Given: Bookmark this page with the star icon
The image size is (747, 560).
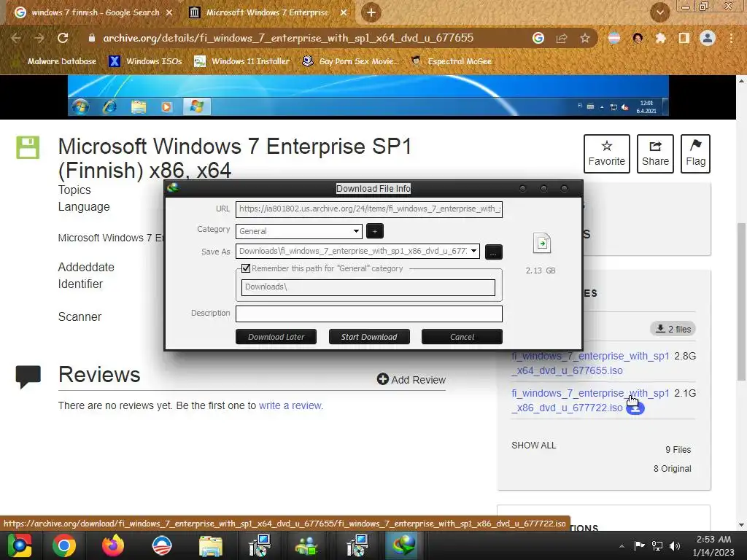Looking at the screenshot, I should (585, 38).
